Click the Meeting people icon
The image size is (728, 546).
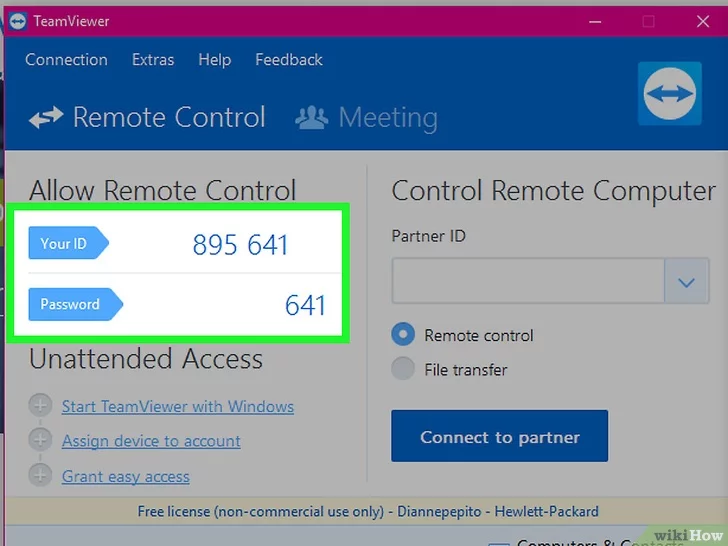312,118
